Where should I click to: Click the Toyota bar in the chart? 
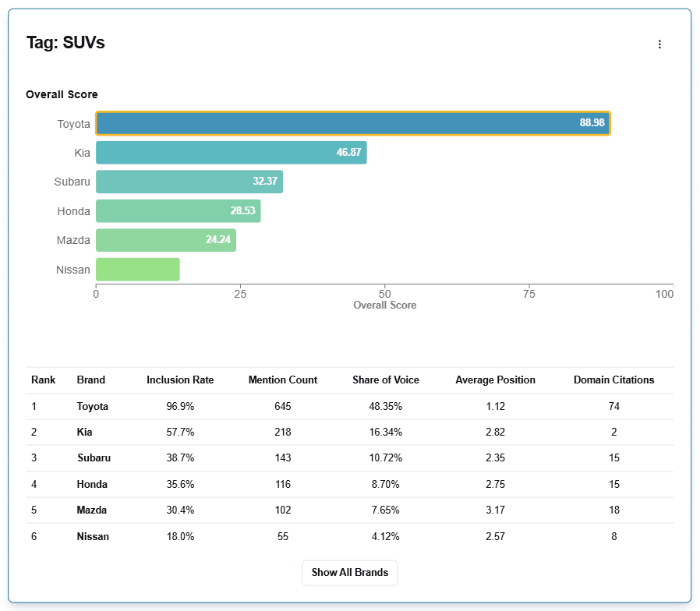coord(351,123)
